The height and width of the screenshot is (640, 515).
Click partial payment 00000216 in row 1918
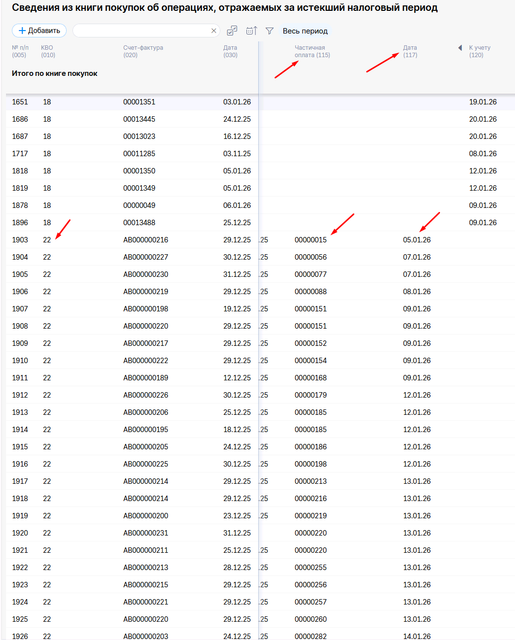point(311,498)
